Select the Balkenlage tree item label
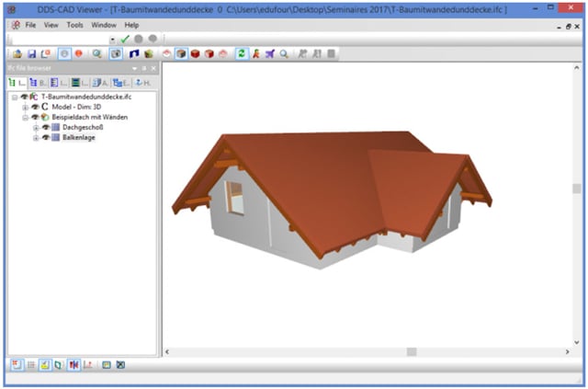The image size is (588, 389). [x=79, y=137]
